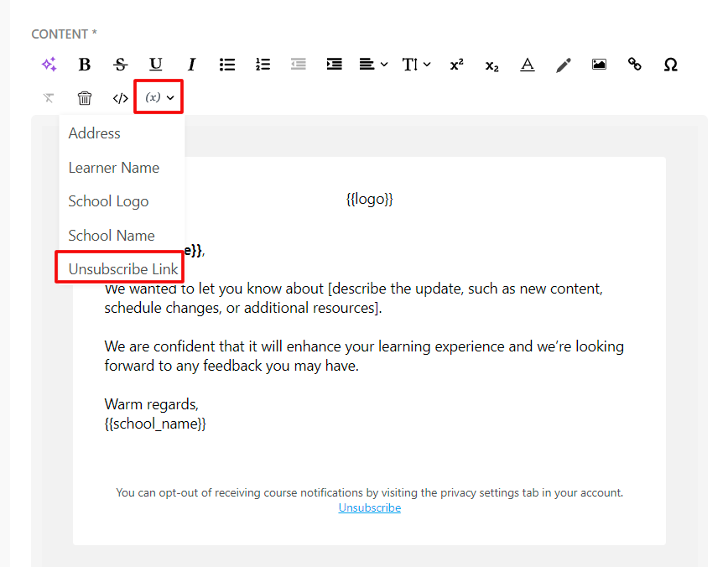This screenshot has height=567, width=728.
Task: Click the CONTENT field label
Action: click(x=64, y=34)
